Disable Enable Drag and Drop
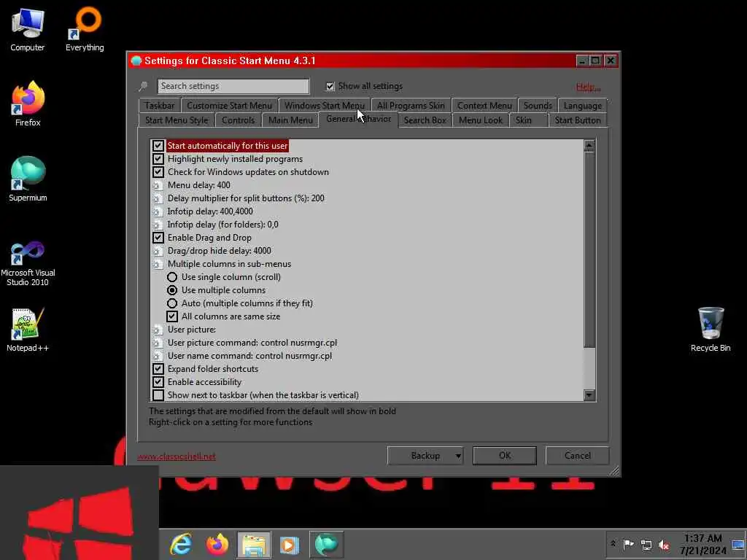The width and height of the screenshot is (747, 560). point(158,238)
